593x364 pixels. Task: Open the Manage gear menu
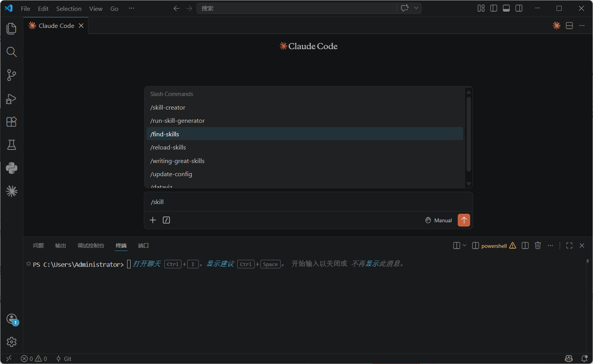[12, 342]
